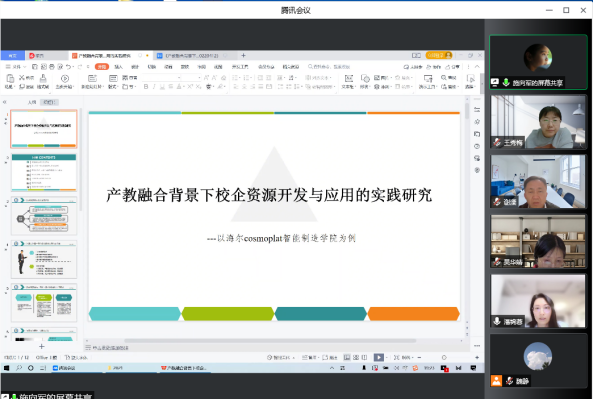Click the top icon in WPS right sidebar
The height and width of the screenshot is (399, 593).
coord(477,110)
